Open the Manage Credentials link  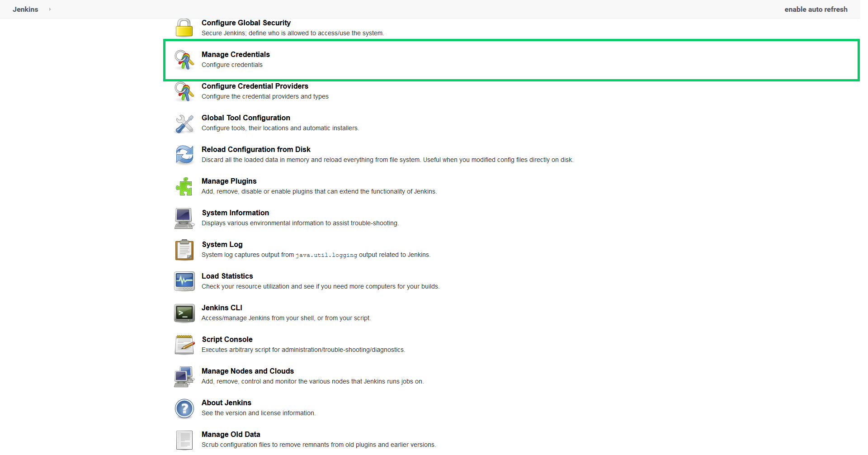tap(236, 54)
